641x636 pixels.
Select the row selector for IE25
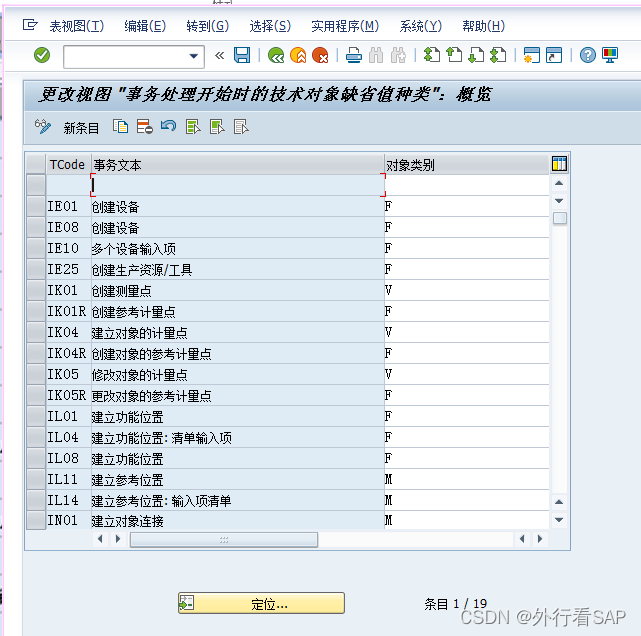click(36, 269)
